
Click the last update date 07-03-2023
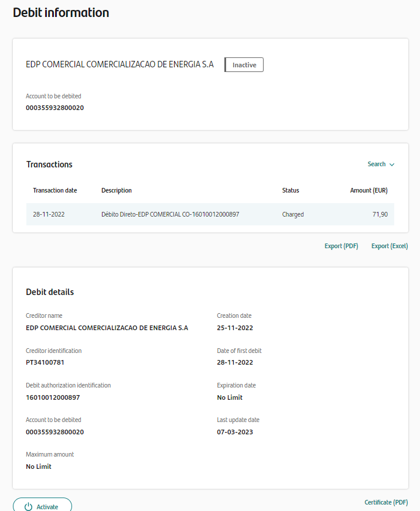235,432
